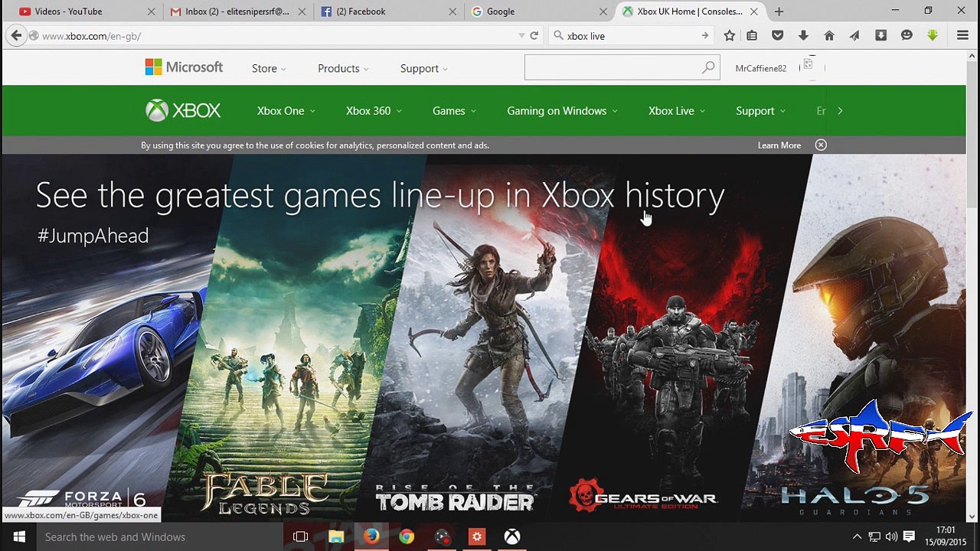The width and height of the screenshot is (980, 551).
Task: Open the MrCaffiene82 account link
Action: 760,68
